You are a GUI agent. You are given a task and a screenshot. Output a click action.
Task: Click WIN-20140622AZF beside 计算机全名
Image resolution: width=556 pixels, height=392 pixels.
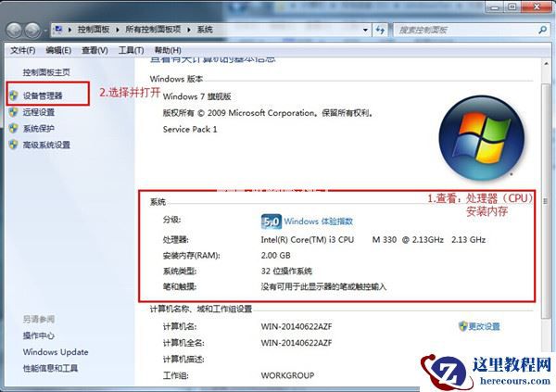coord(297,343)
